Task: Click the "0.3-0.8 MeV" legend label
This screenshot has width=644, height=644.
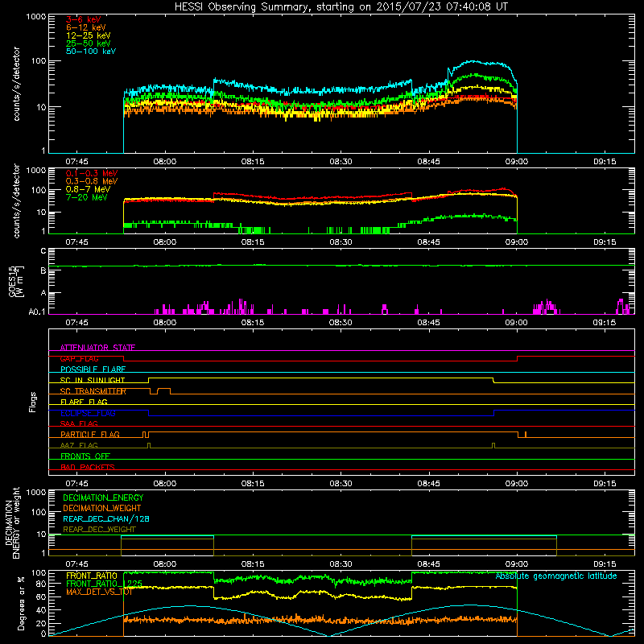Action: click(x=92, y=181)
